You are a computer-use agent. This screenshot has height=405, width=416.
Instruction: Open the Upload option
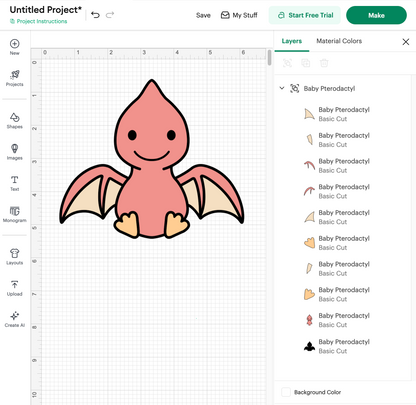pyautogui.click(x=15, y=288)
